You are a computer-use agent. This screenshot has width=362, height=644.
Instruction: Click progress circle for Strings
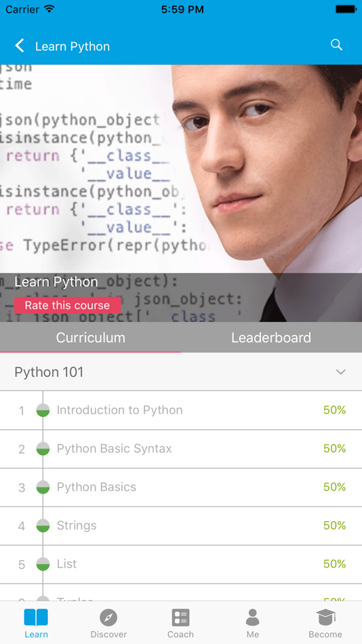[43, 526]
